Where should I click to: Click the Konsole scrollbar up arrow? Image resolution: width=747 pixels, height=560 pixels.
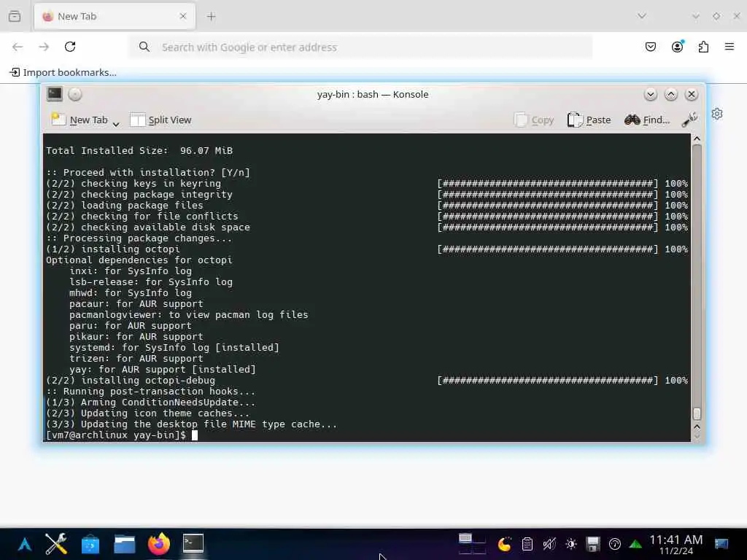[x=697, y=139]
